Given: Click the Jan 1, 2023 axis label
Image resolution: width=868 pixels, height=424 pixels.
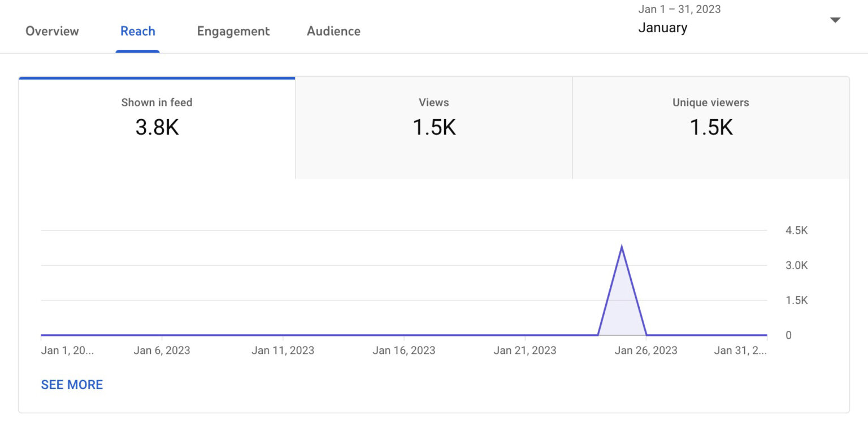Looking at the screenshot, I should coord(67,350).
